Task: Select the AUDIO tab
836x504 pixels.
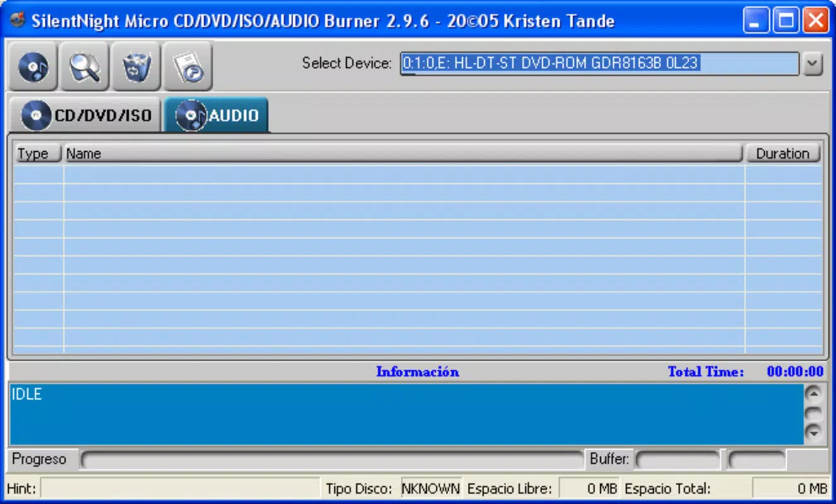Action: click(217, 115)
